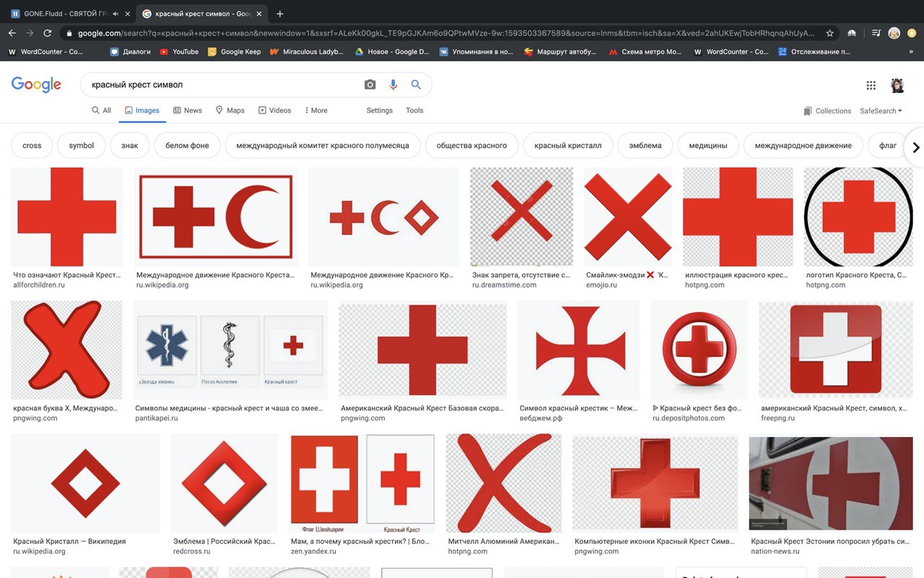Select the Images tab
The width and height of the screenshot is (924, 578).
coord(142,111)
